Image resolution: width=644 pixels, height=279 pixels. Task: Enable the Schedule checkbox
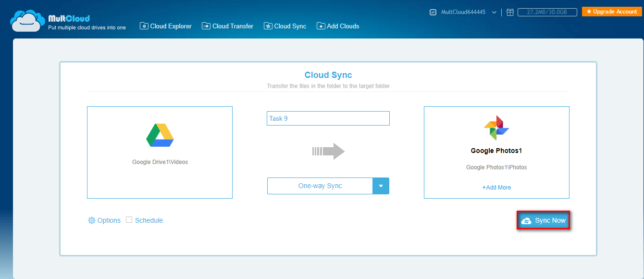[129, 220]
